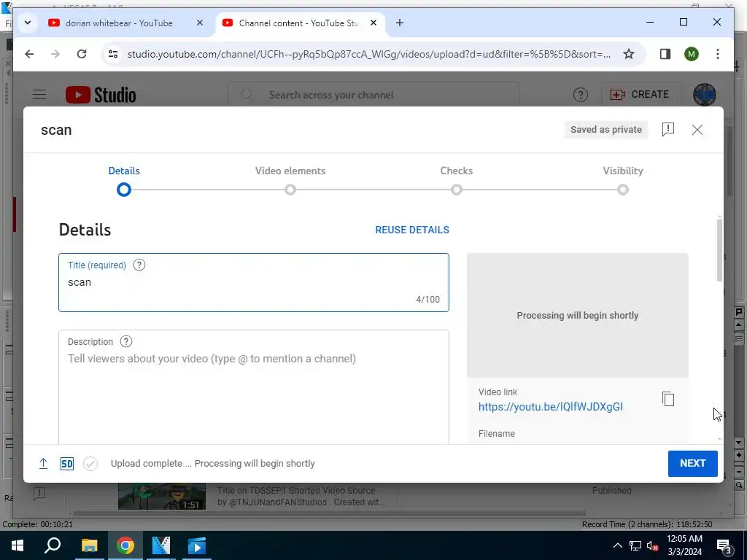This screenshot has height=560, width=747.
Task: Copy video link icon
Action: click(668, 399)
